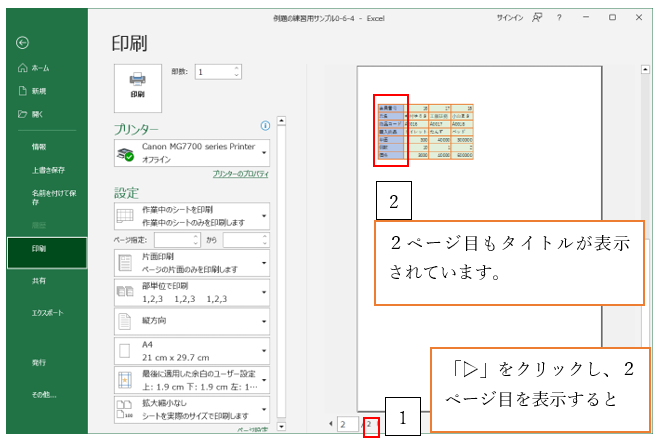The width and height of the screenshot is (661, 445).
Task: Open the 縦方向 orientation dropdown
Action: click(x=194, y=322)
